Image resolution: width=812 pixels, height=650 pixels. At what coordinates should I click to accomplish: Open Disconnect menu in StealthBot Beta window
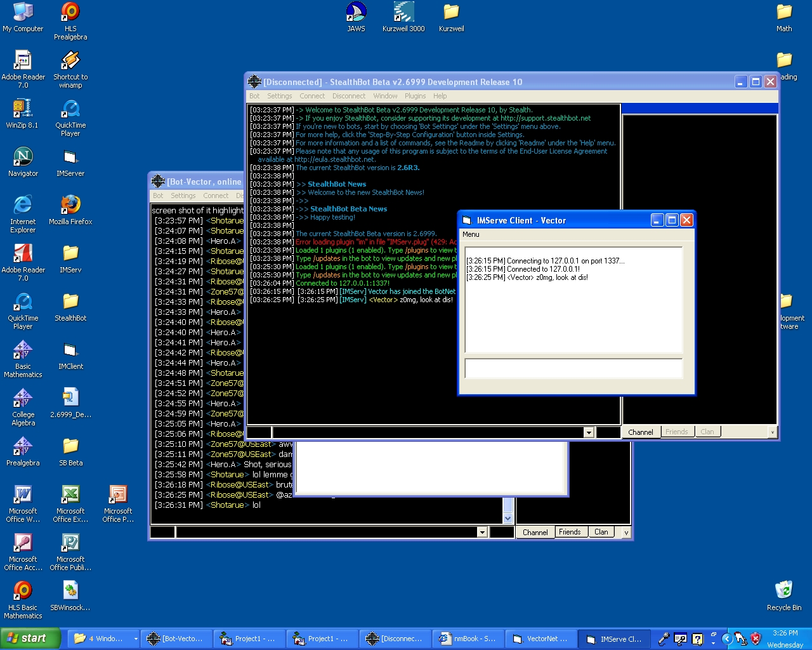coord(349,96)
